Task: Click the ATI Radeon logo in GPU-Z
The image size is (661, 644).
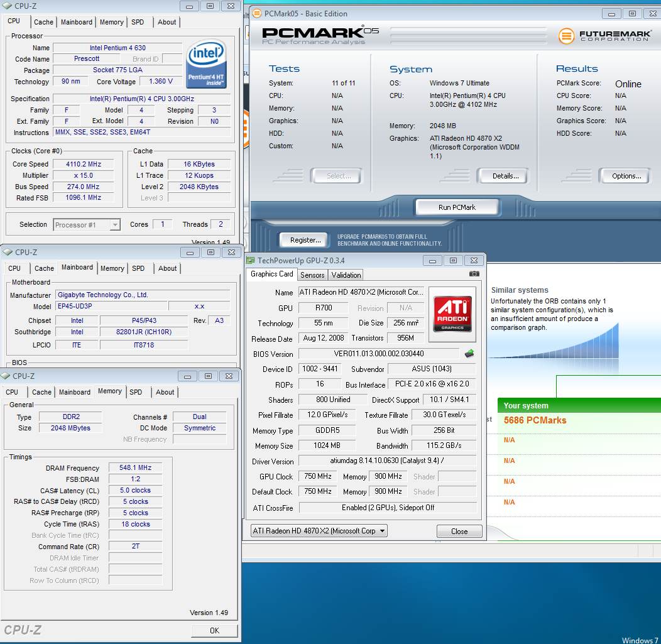Action: [452, 314]
